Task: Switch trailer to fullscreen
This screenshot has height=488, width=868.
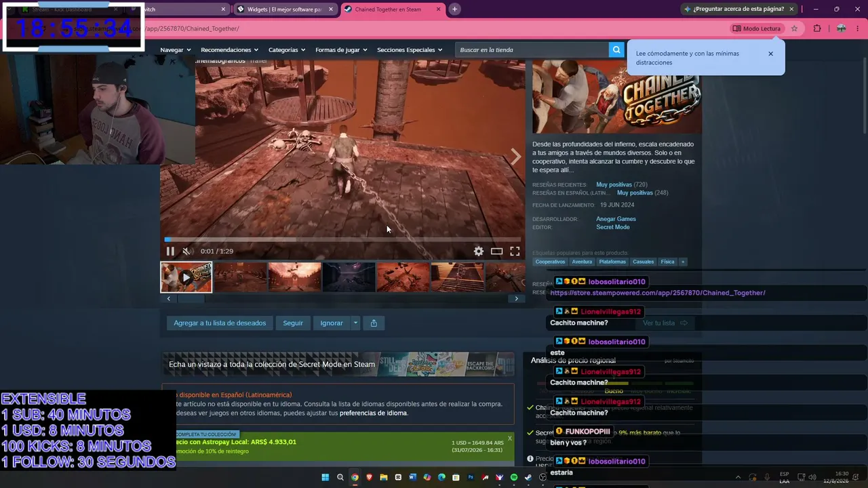Action: (515, 251)
